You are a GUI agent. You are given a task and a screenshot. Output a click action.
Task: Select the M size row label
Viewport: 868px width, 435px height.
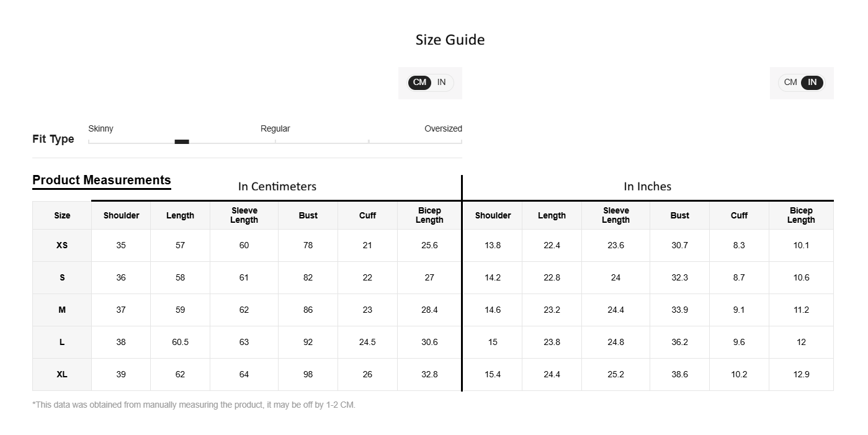coord(62,310)
